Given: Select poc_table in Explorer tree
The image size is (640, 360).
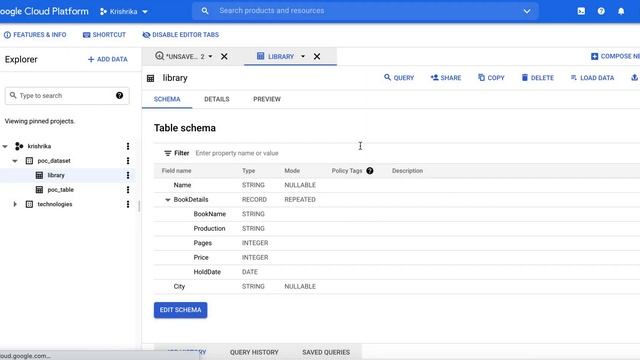Looking at the screenshot, I should coord(60,190).
